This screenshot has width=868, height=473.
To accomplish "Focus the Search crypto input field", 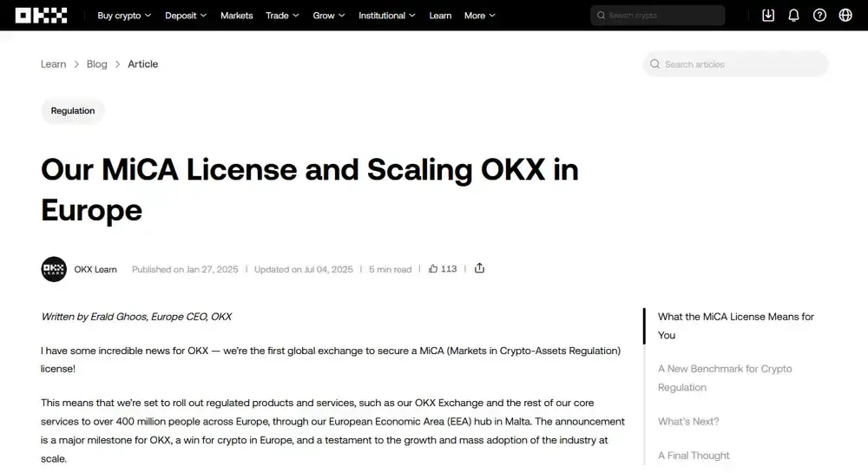I will click(658, 16).
